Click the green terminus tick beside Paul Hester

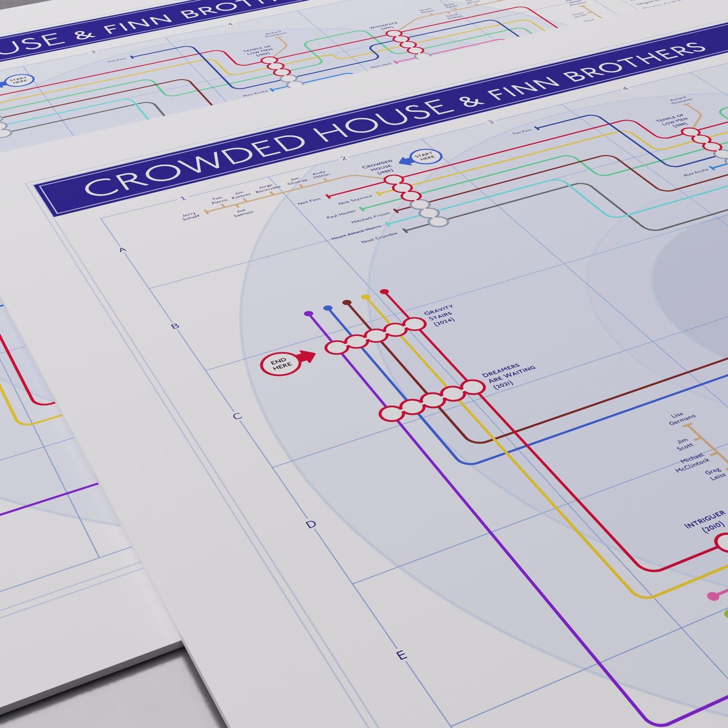(x=361, y=209)
